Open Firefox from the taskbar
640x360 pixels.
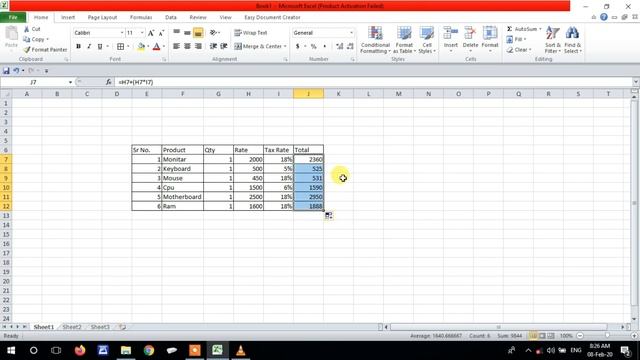[x=80, y=350]
